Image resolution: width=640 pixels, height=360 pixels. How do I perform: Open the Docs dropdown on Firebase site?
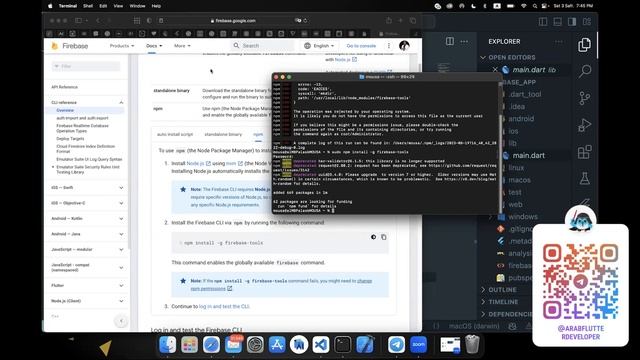coord(154,46)
